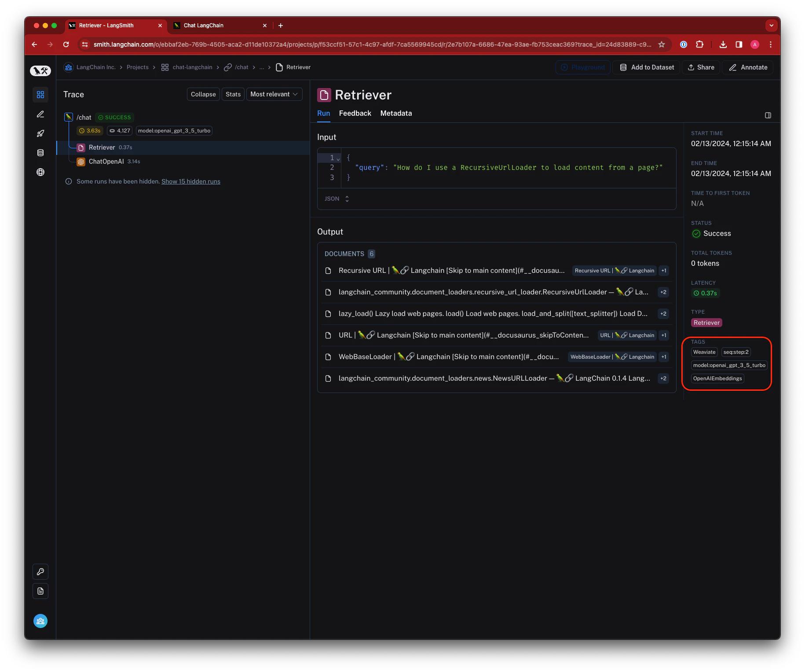The width and height of the screenshot is (805, 672).
Task: Open the API keys key icon
Action: [40, 572]
